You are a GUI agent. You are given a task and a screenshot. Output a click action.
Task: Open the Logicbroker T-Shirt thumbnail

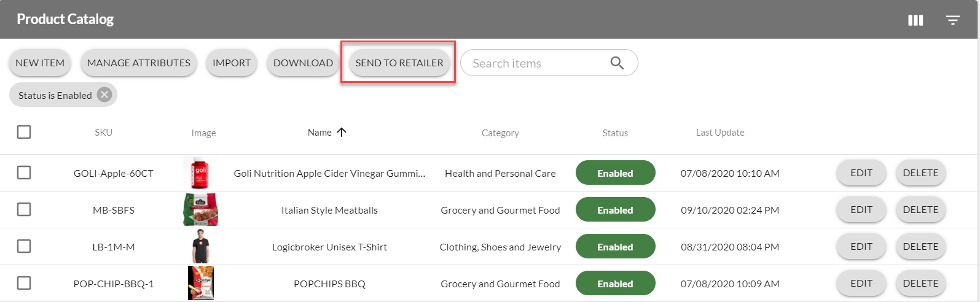(x=200, y=247)
